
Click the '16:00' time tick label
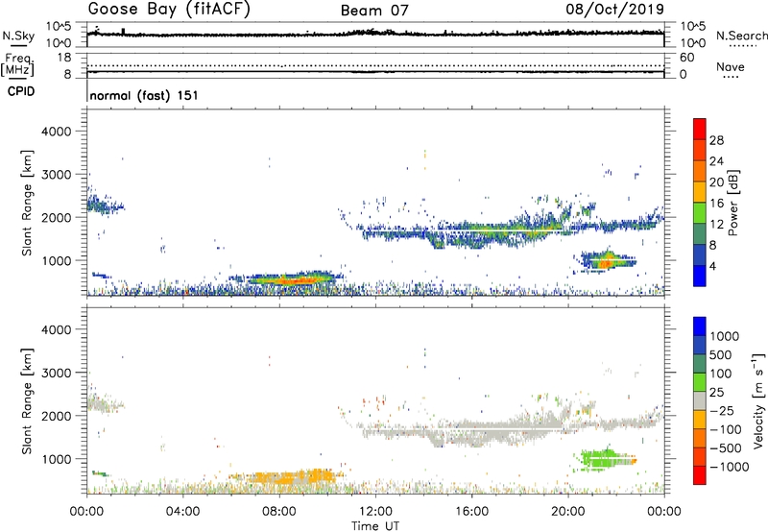(471, 512)
